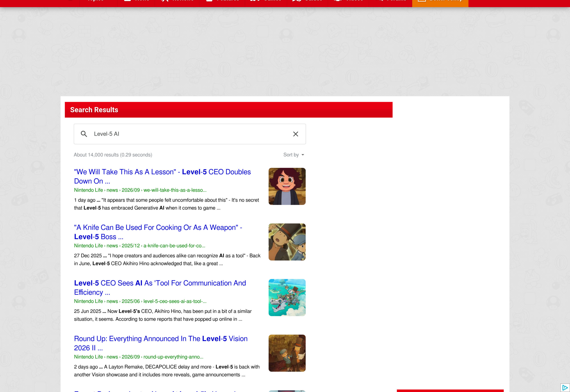Click snippet text starting '1 day ago'
Viewport: 570px width, 392px height.
click(166, 204)
